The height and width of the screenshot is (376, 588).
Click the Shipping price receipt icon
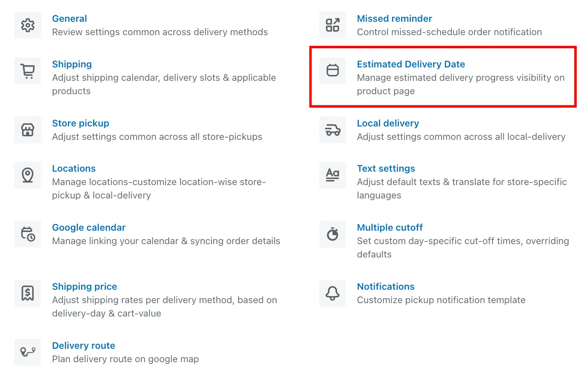click(x=28, y=293)
